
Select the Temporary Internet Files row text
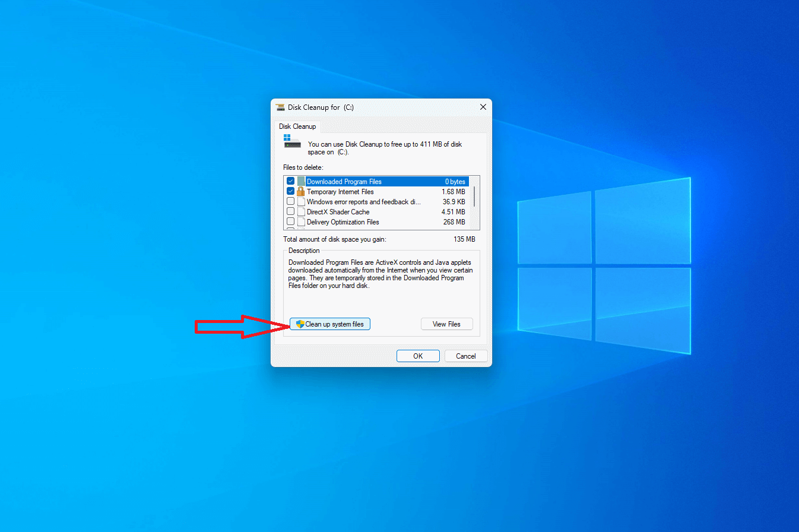point(340,192)
